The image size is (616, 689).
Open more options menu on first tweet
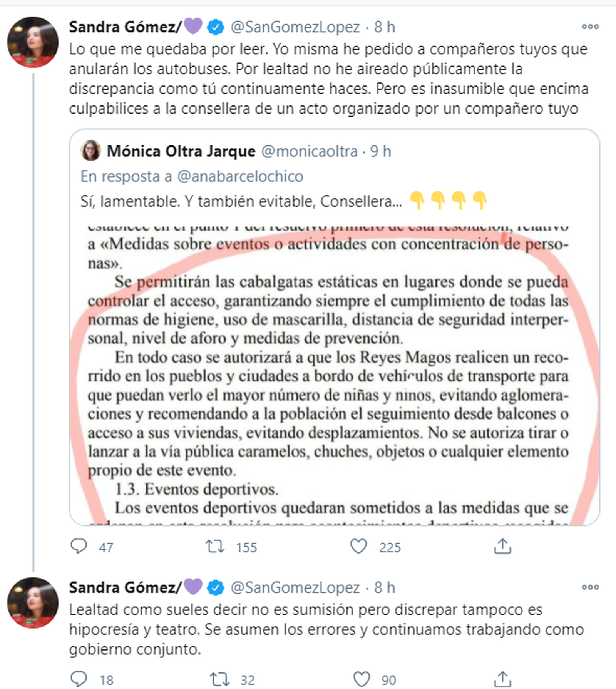pos(590,27)
